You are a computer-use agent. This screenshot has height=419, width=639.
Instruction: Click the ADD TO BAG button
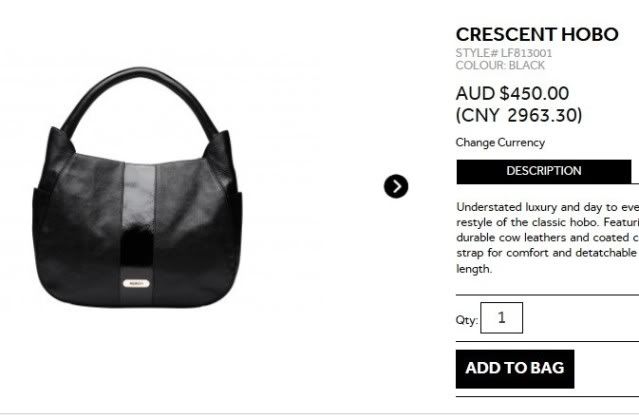515,368
